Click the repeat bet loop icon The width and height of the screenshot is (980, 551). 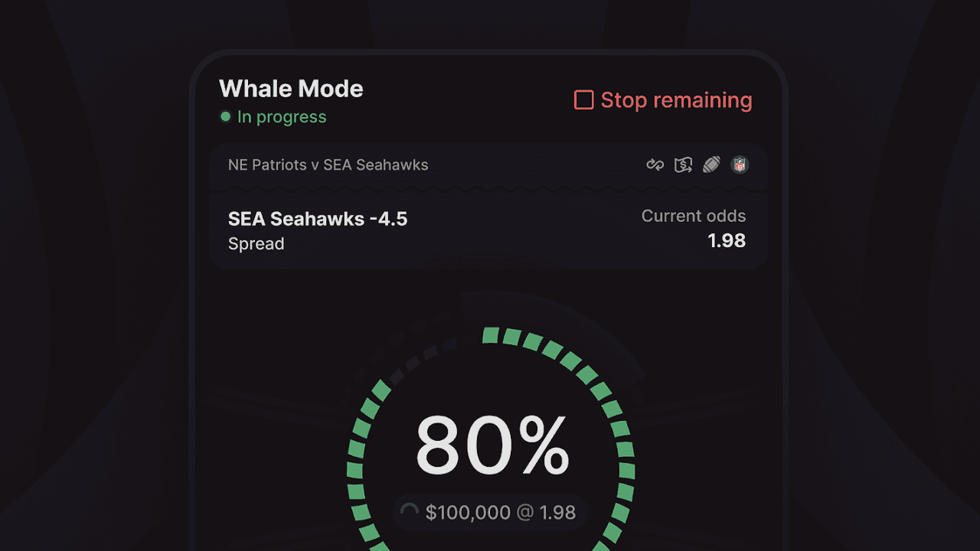(x=655, y=165)
